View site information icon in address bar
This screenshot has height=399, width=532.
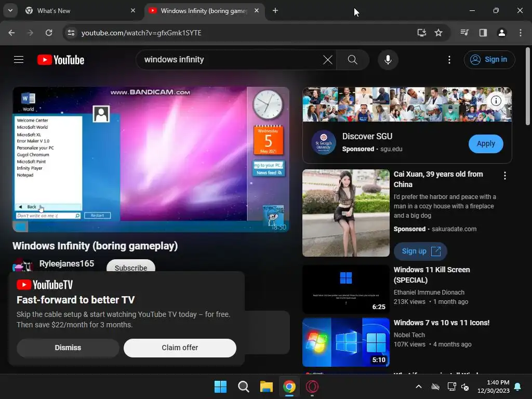[71, 33]
